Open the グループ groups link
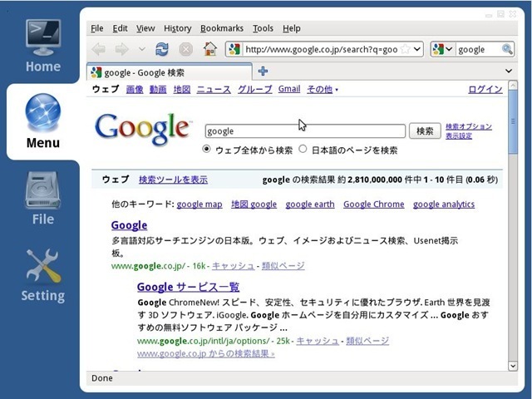Viewport: 532px width, 399px height. pos(255,90)
